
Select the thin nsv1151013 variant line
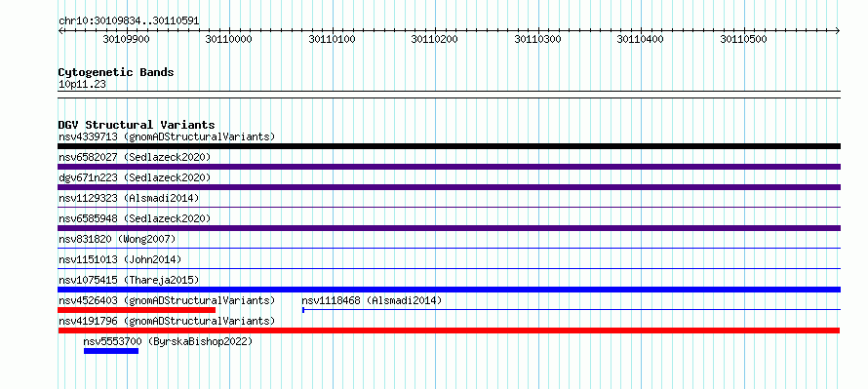click(449, 269)
